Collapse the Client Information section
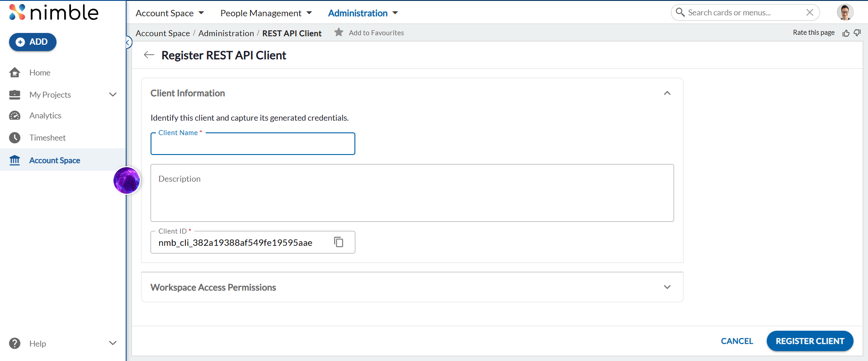868x361 pixels. pyautogui.click(x=667, y=93)
